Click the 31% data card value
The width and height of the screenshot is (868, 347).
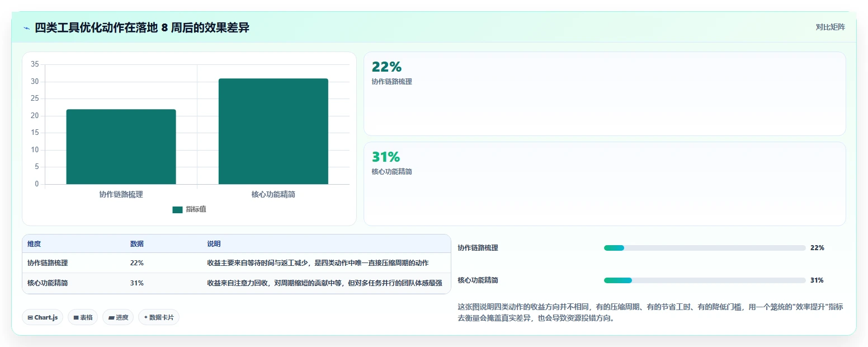386,157
